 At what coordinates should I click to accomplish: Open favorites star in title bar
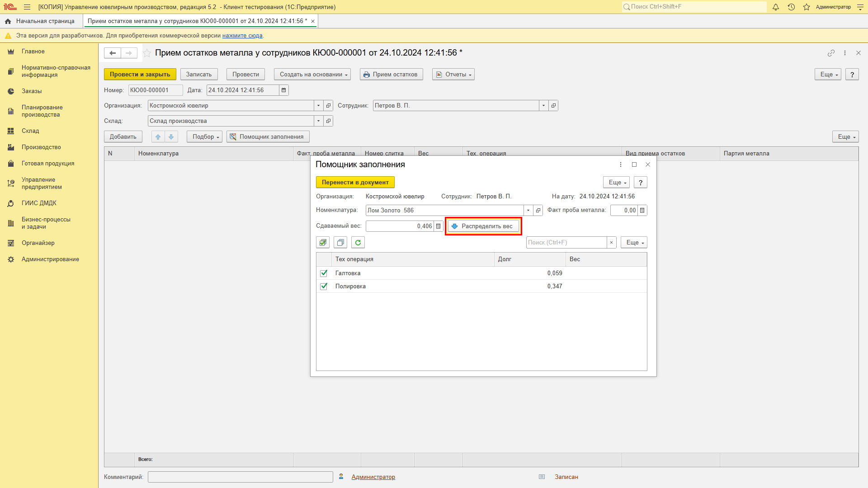[x=807, y=7]
